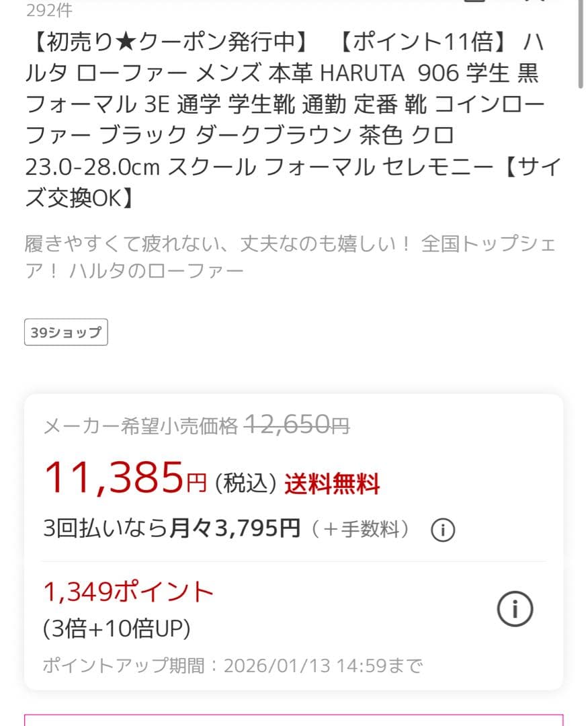Tap the red 1,349ポイント text
Screen dimensions: 588x726
tap(128, 592)
